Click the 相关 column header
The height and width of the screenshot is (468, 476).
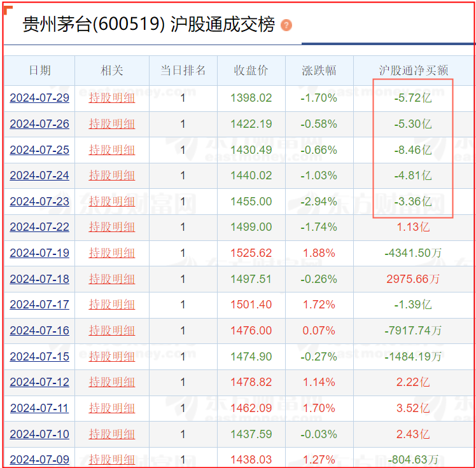coord(112,71)
